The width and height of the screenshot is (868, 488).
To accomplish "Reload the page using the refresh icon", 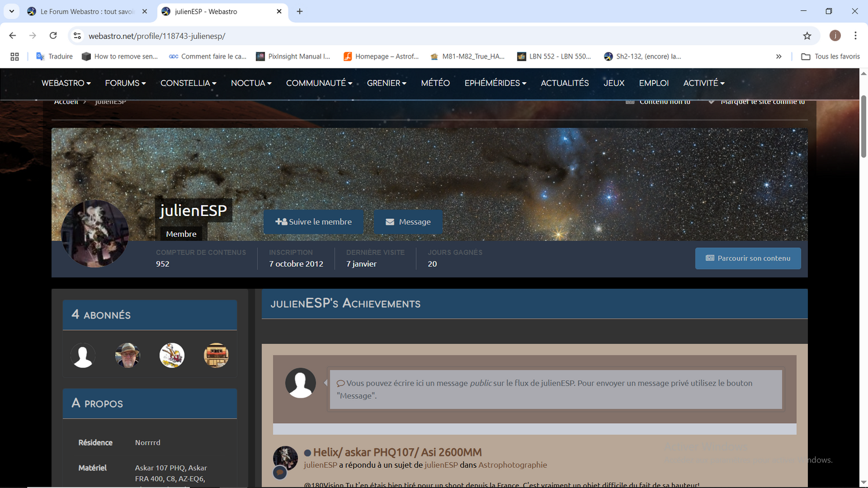I will click(x=53, y=36).
